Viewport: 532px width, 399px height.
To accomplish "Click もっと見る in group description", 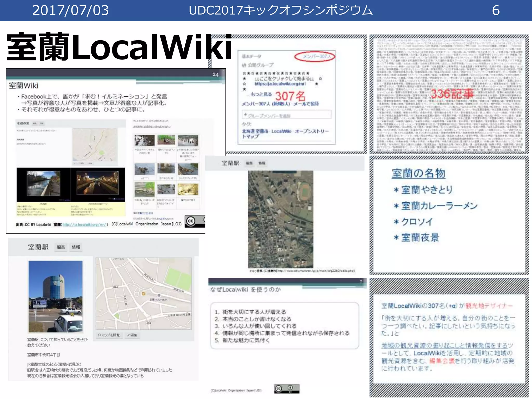I will 261,95.
